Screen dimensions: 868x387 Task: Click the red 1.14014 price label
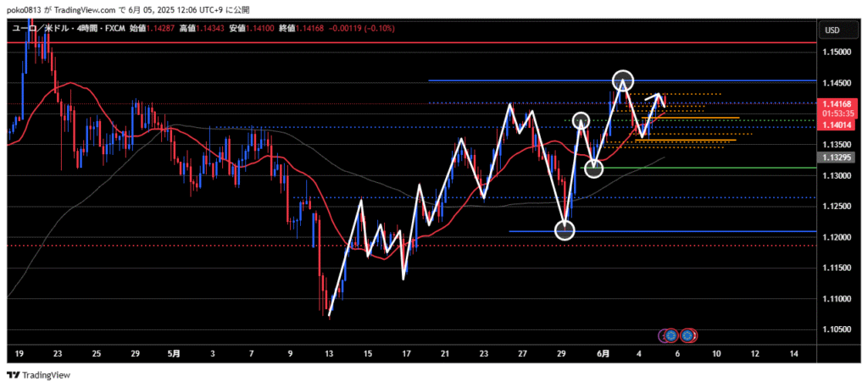click(x=837, y=124)
